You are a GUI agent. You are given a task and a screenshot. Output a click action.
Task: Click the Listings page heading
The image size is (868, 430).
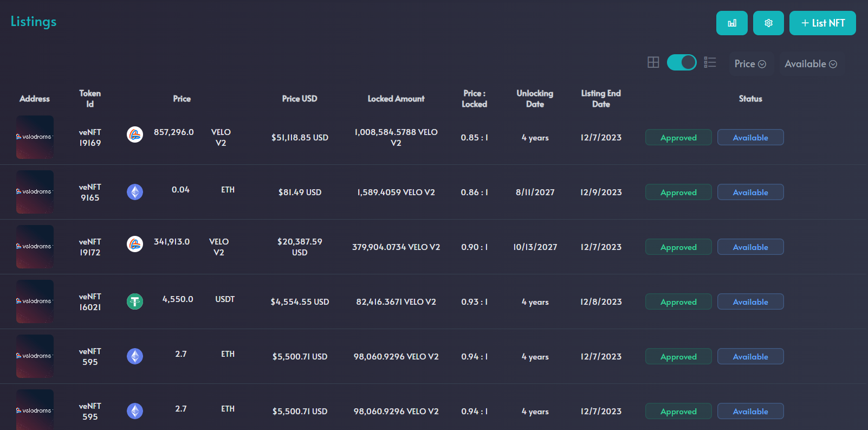[x=34, y=22]
